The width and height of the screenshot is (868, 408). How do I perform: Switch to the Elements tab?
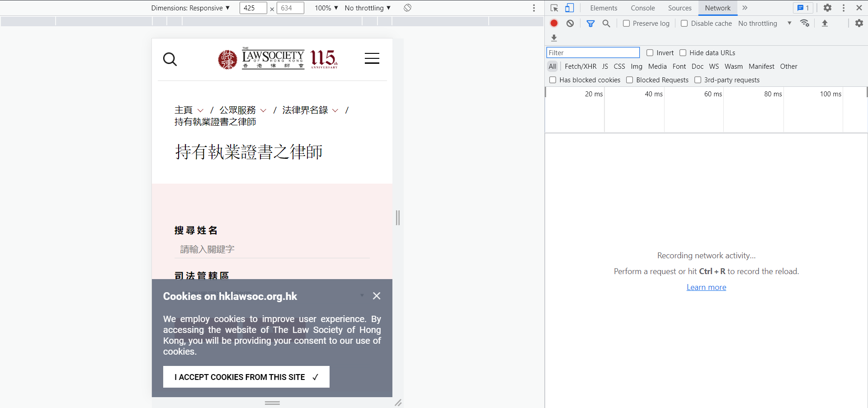(x=604, y=8)
